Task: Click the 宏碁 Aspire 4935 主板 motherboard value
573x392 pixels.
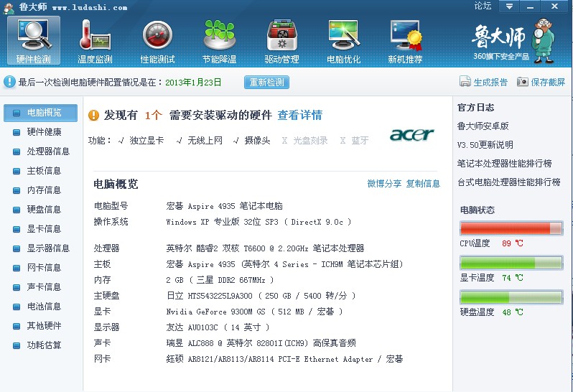Action: (284, 264)
